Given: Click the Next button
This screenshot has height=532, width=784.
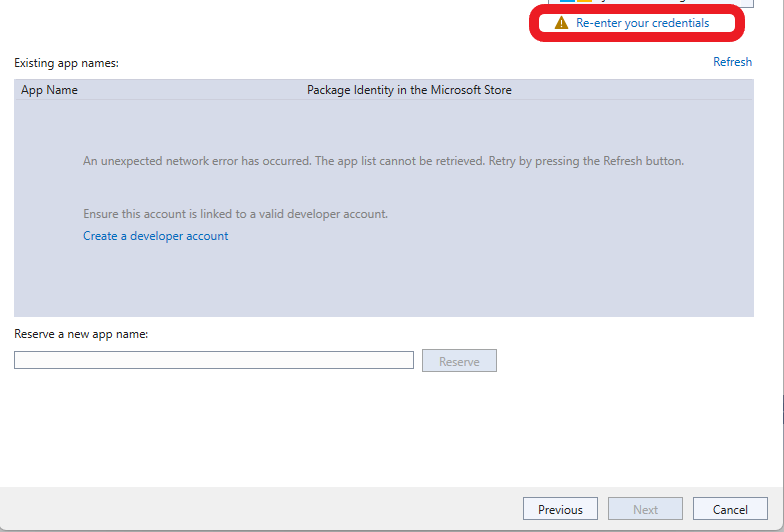Looking at the screenshot, I should pos(645,509).
